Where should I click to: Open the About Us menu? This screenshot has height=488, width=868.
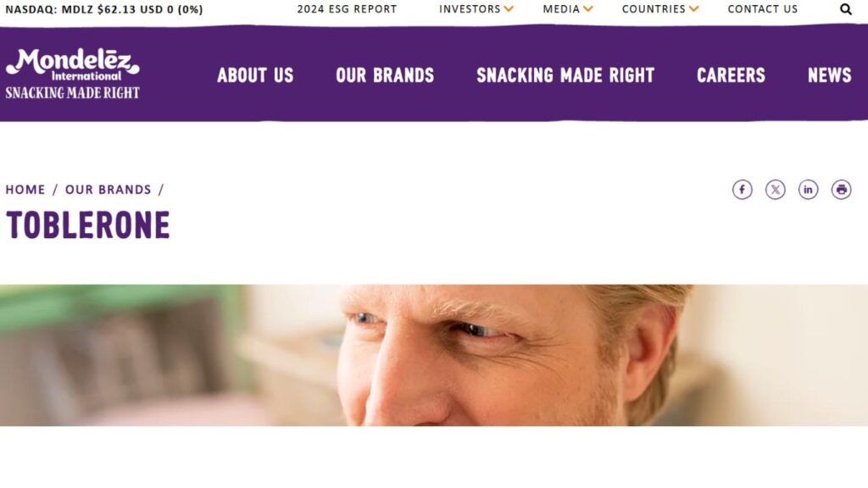255,75
